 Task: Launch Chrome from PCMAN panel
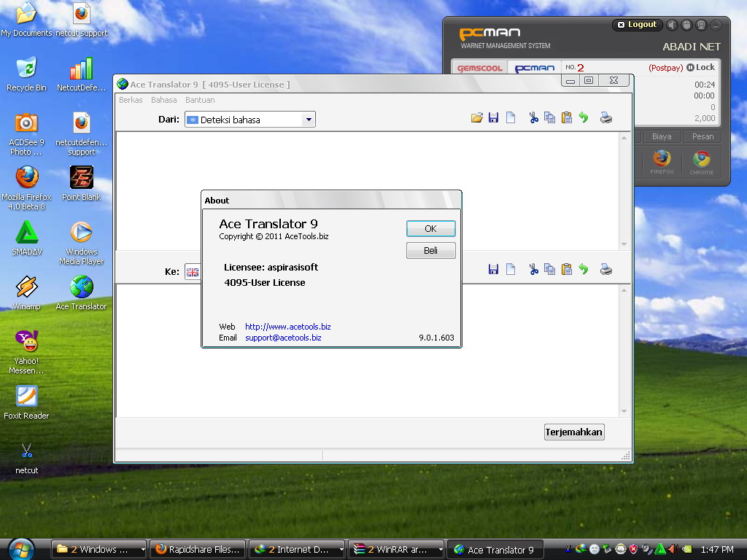coord(701,161)
